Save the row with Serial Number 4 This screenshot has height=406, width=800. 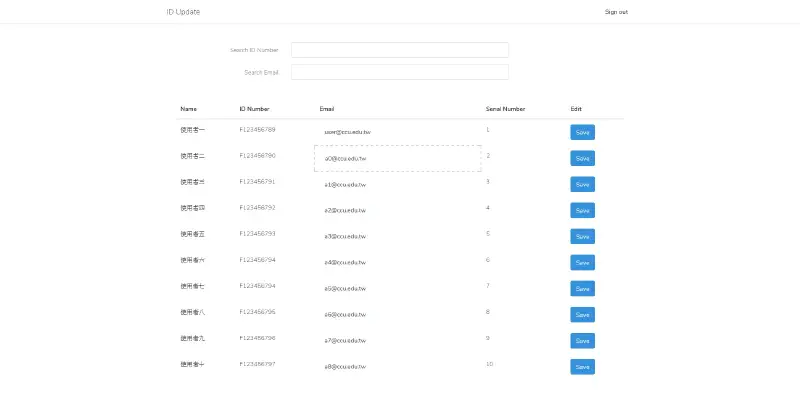tap(582, 210)
